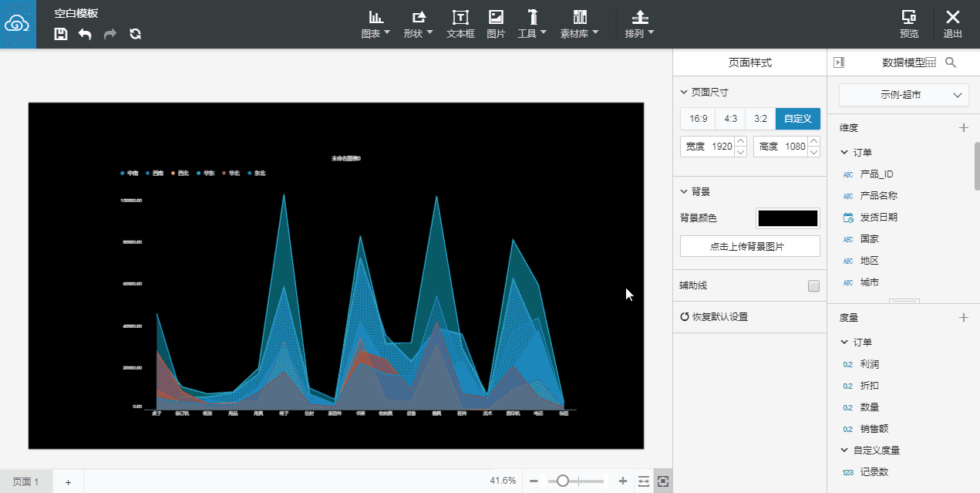Toggle the 中南 legend series
The height and width of the screenshot is (493, 980).
pyautogui.click(x=130, y=173)
